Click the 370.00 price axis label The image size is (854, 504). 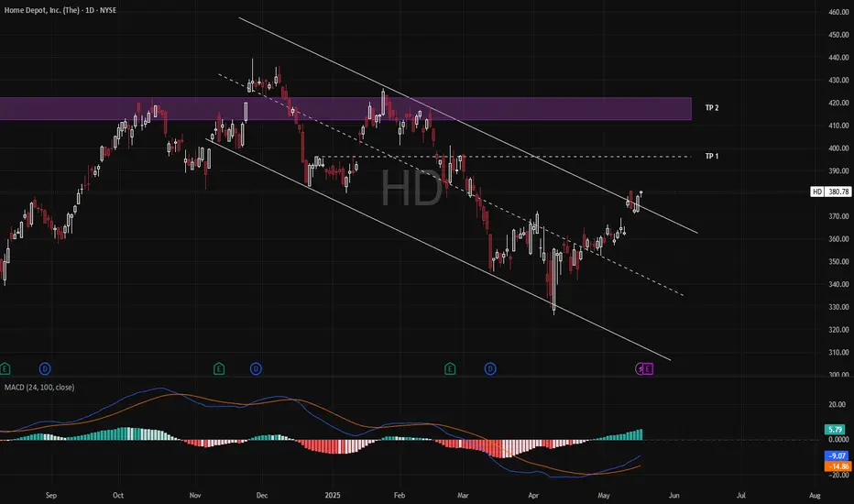(838, 216)
